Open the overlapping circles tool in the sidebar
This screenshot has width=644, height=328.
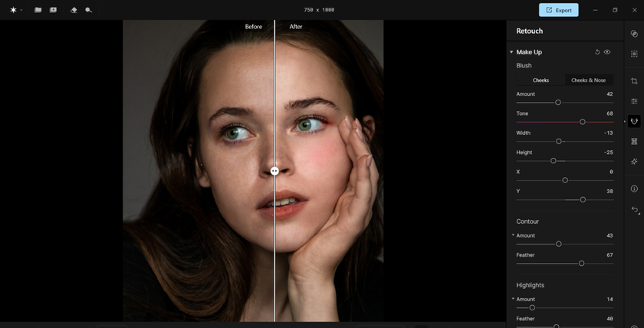click(x=634, y=34)
